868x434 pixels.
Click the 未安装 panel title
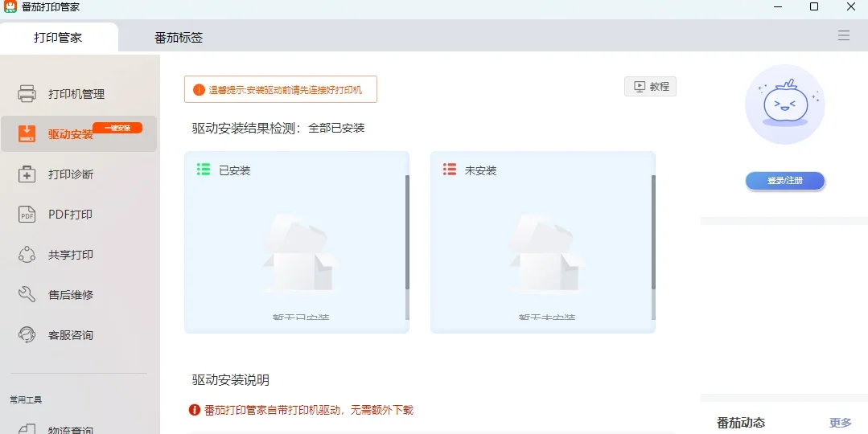pyautogui.click(x=480, y=170)
